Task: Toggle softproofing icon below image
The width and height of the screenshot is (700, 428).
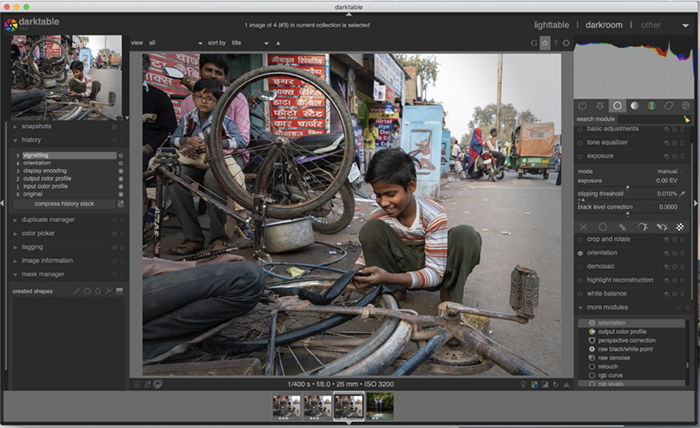Action: click(x=555, y=384)
